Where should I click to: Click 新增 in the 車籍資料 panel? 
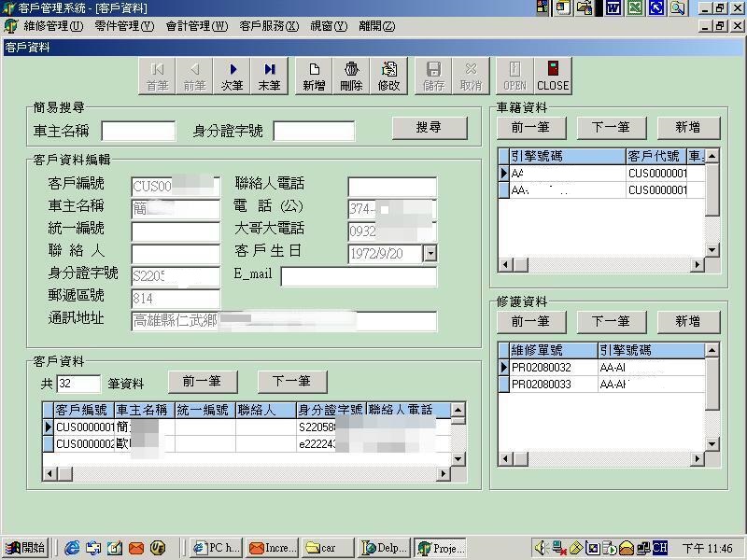tap(688, 128)
